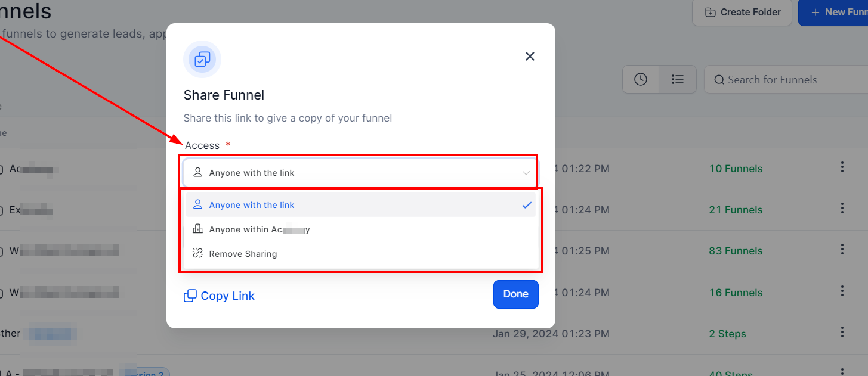Click the copy icon beside Copy Link
This screenshot has width=868, height=376.
190,296
